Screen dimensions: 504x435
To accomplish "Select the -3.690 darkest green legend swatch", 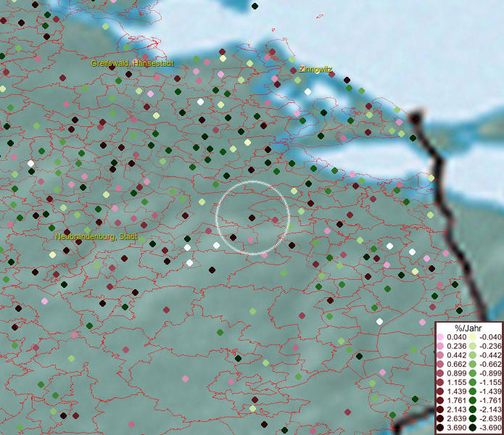I will pos(473,428).
